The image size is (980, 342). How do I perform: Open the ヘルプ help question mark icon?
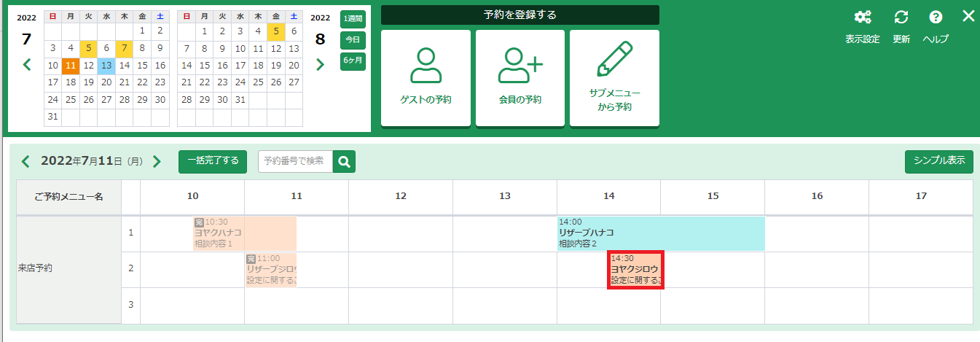[936, 18]
